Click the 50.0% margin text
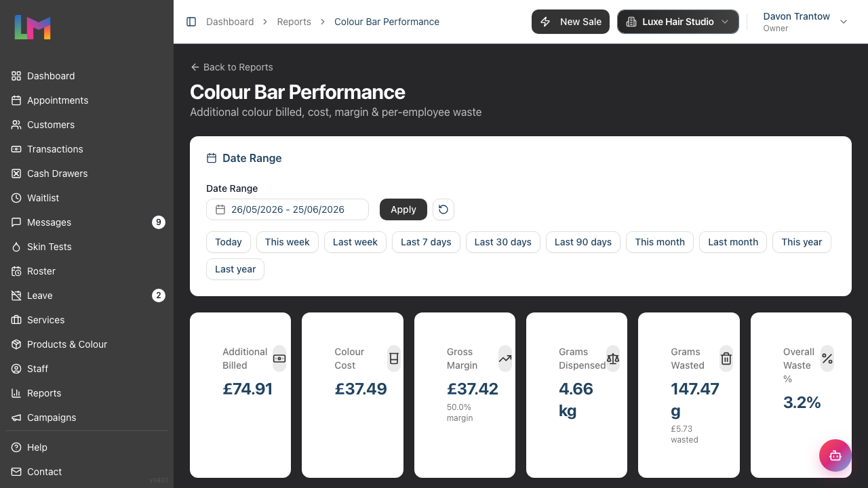The width and height of the screenshot is (868, 488). pyautogui.click(x=460, y=413)
